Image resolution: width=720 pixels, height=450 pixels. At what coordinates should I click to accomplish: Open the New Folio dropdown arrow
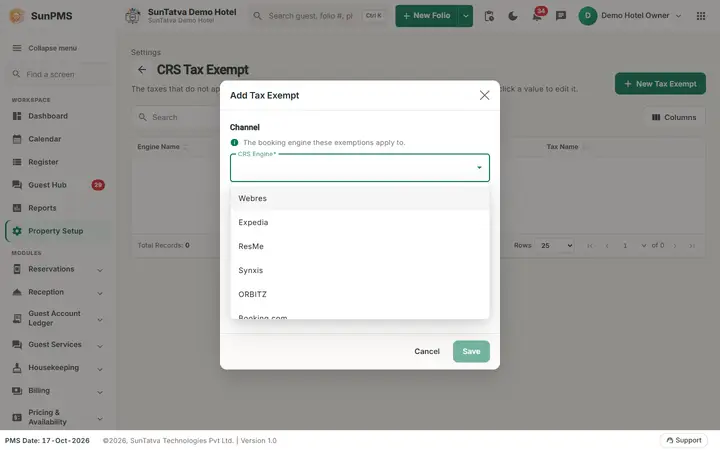coord(466,16)
